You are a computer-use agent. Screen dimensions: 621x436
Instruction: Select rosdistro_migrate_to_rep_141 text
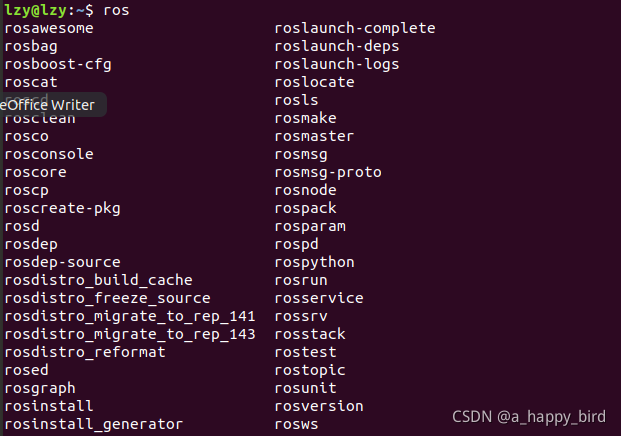(x=130, y=316)
